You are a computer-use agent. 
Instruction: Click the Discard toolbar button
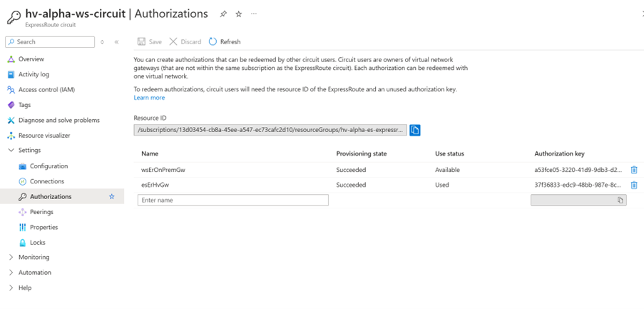click(185, 41)
